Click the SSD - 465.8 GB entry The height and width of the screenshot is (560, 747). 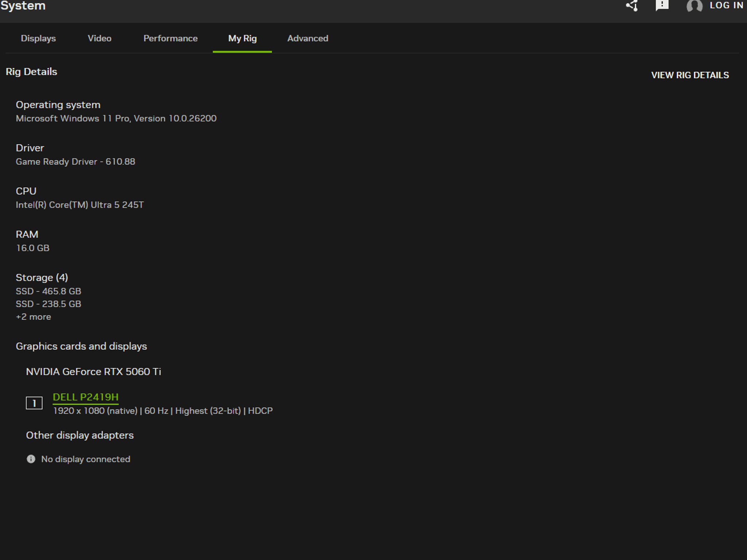(49, 291)
